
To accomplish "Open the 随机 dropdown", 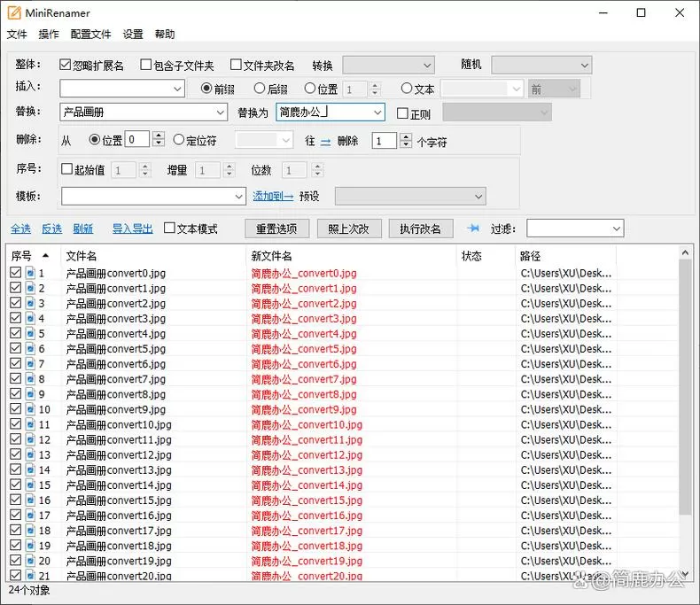I will [541, 66].
